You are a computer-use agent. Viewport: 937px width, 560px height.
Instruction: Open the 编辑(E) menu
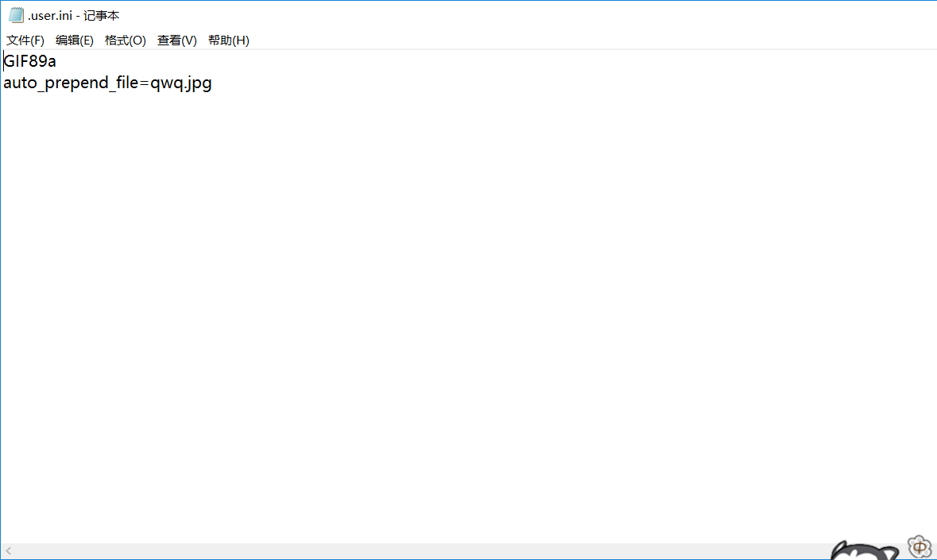(x=74, y=40)
